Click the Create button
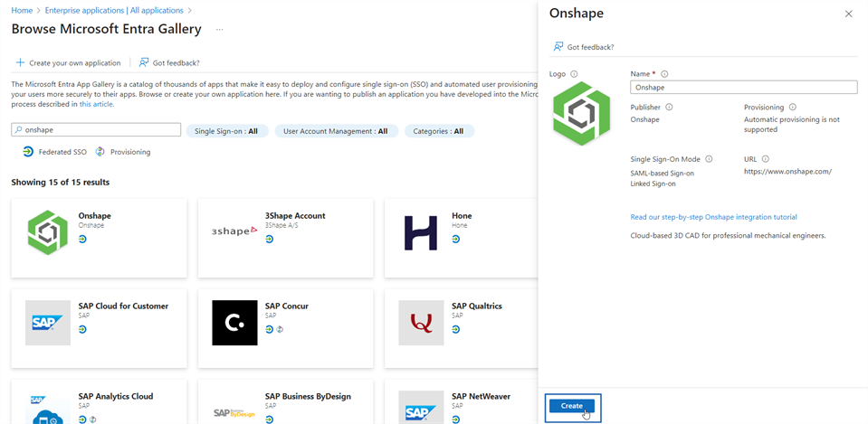Image resolution: width=868 pixels, height=424 pixels. pyautogui.click(x=571, y=406)
